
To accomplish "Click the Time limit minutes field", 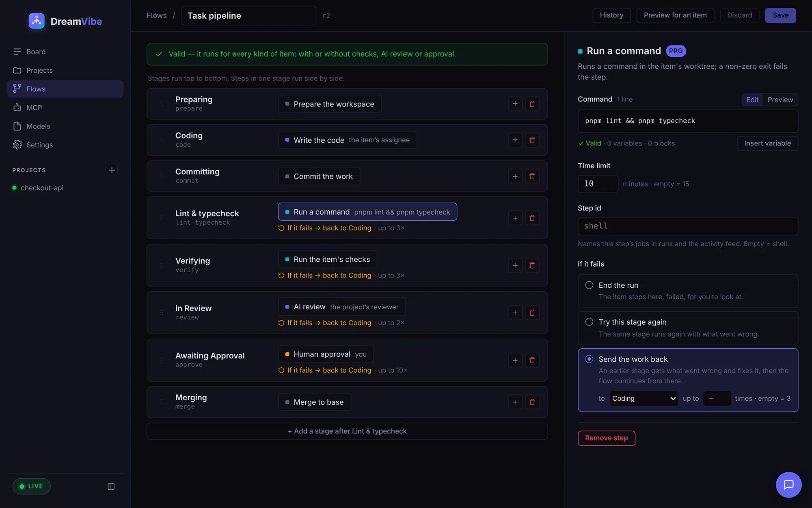I will (x=598, y=184).
